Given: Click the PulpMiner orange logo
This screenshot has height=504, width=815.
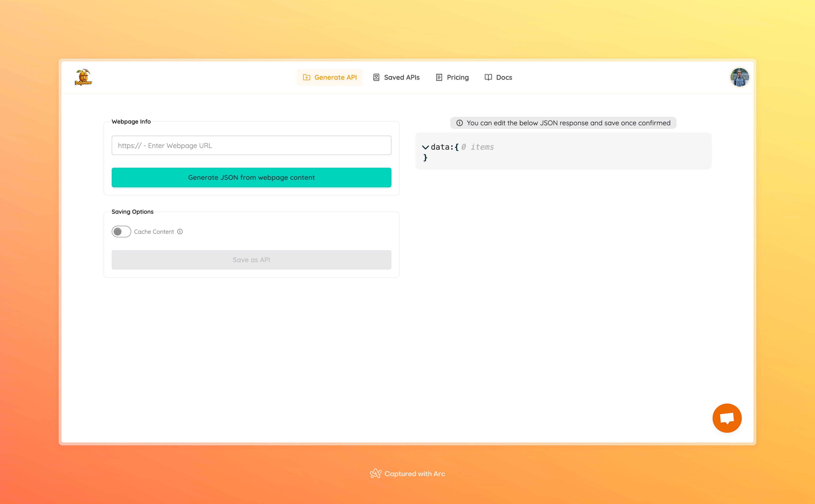Looking at the screenshot, I should pyautogui.click(x=83, y=77).
